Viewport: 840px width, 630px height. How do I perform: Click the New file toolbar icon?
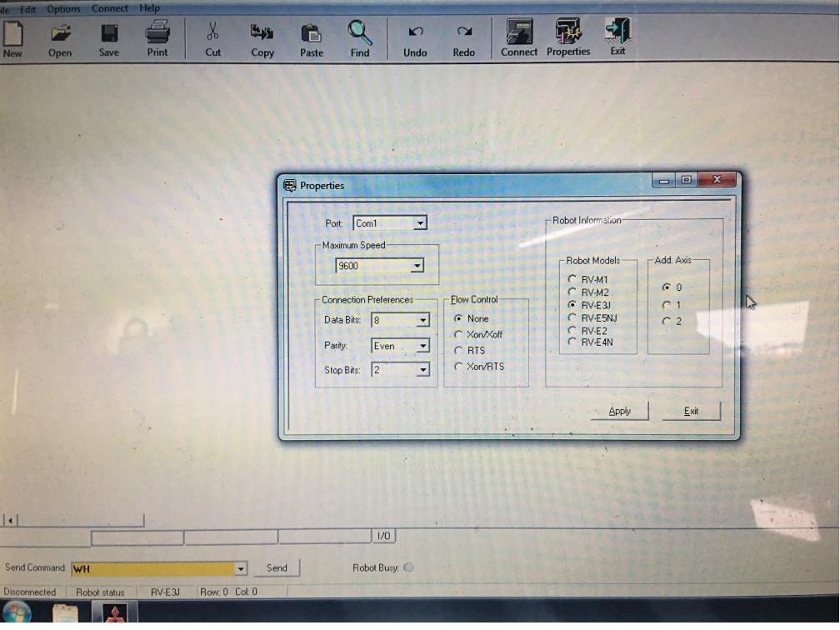[x=12, y=33]
